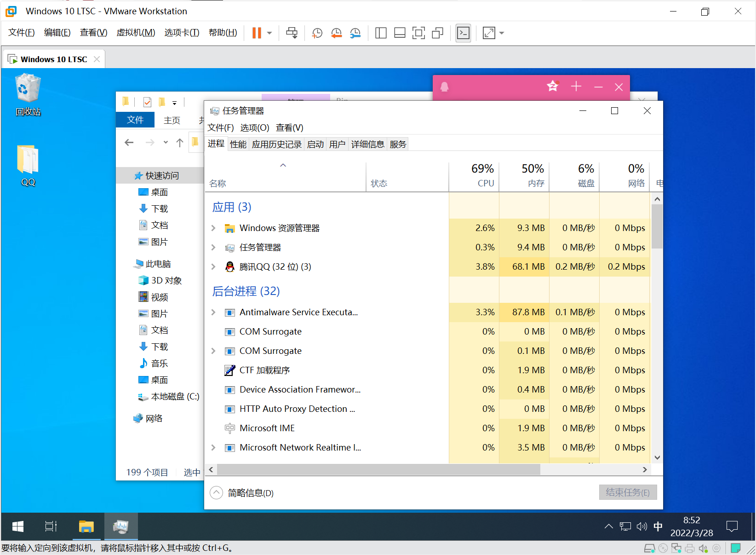Toggle the console view with the terminal icon

tap(463, 33)
